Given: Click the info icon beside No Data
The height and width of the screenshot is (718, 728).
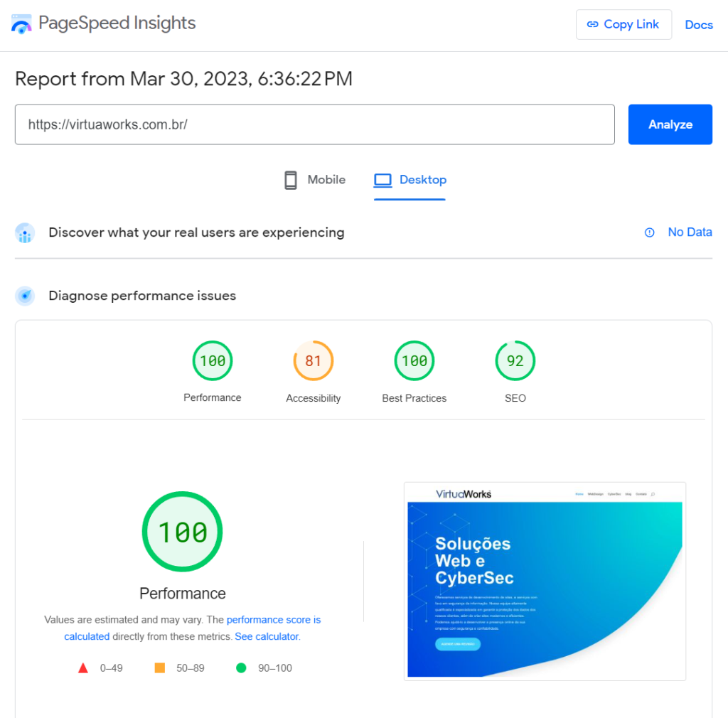Looking at the screenshot, I should [x=650, y=232].
